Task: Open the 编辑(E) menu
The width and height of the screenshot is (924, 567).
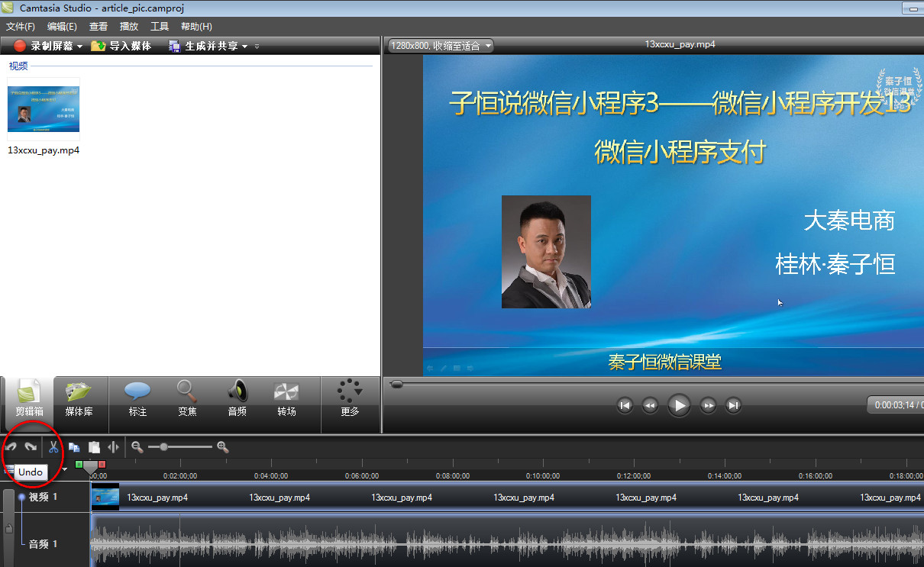Action: point(62,26)
